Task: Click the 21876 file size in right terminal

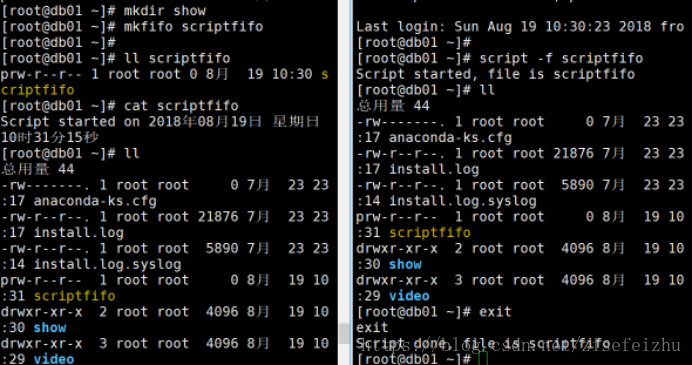Action: tap(573, 153)
